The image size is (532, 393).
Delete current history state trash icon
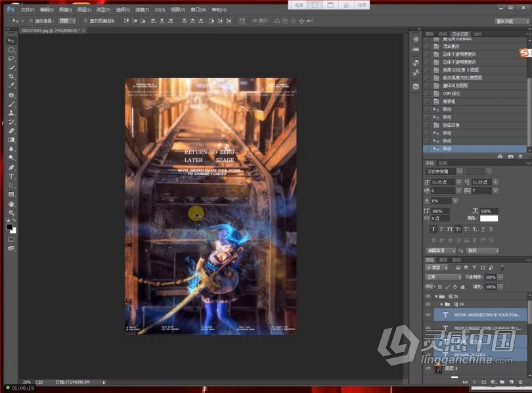point(520,156)
